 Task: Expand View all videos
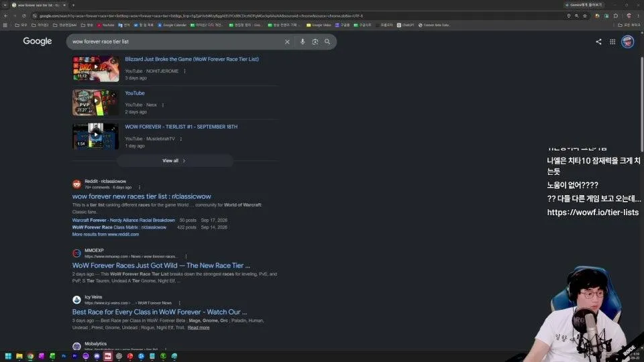174,161
